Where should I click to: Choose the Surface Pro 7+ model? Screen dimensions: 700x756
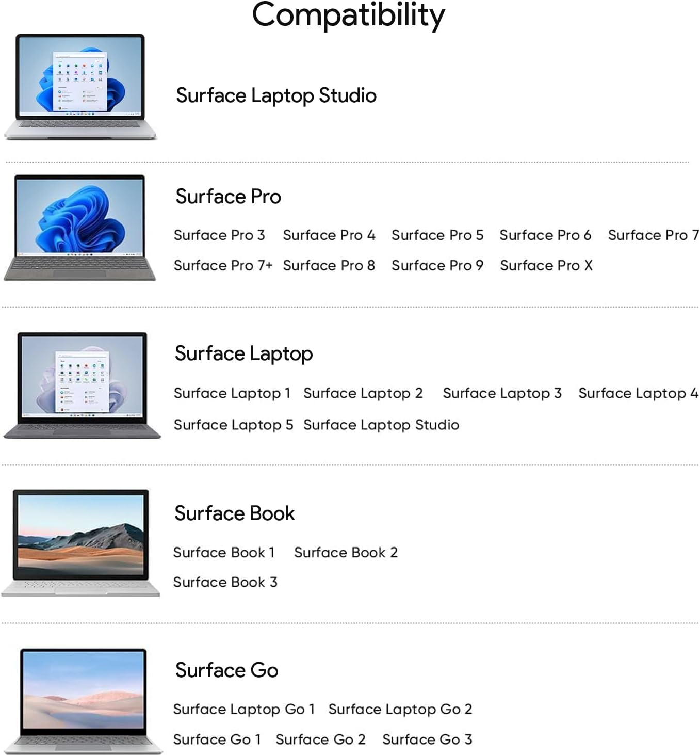(x=223, y=266)
